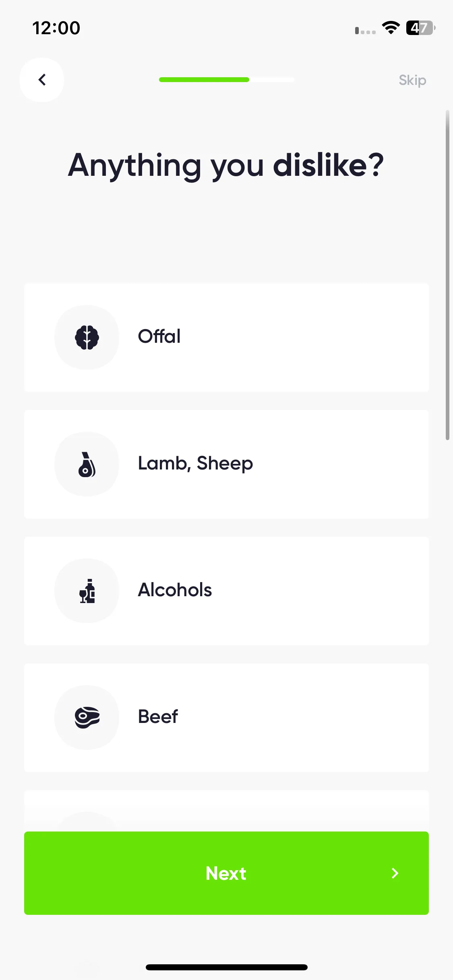This screenshot has height=980, width=453.
Task: Click the Lamb, Sheep meat leg icon
Action: [x=87, y=464]
